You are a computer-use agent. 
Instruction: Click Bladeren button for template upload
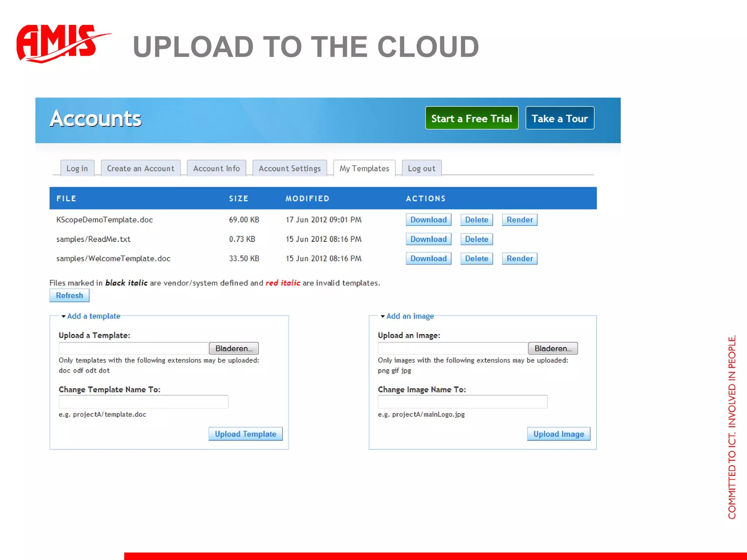coord(234,348)
